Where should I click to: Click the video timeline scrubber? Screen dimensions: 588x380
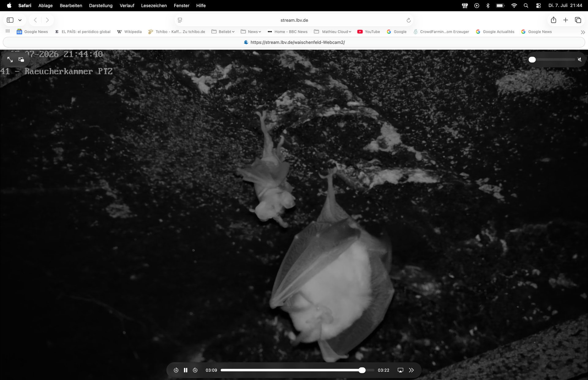[x=297, y=370]
